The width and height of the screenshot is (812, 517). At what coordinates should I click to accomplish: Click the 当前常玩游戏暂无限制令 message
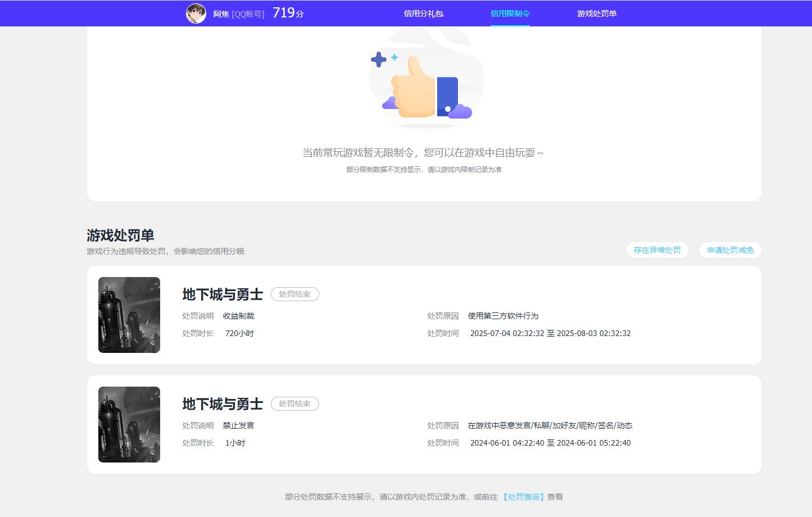pyautogui.click(x=423, y=153)
